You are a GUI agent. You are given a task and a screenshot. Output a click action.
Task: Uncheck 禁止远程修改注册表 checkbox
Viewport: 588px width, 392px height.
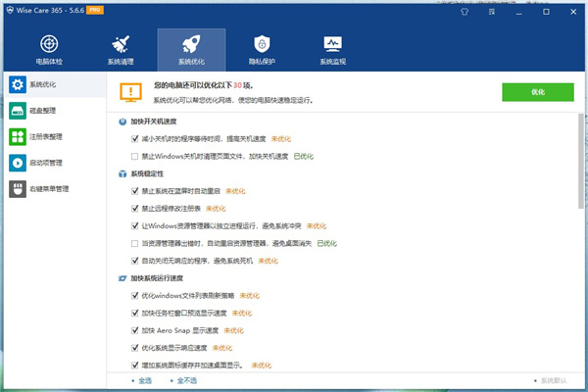(135, 209)
